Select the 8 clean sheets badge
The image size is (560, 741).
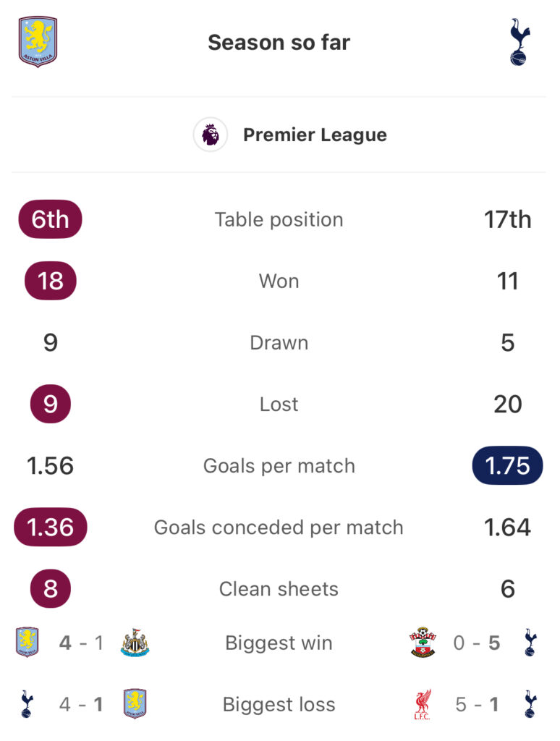tap(50, 588)
